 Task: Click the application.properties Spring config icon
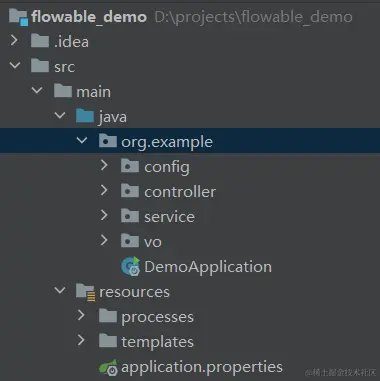pyautogui.click(x=108, y=367)
